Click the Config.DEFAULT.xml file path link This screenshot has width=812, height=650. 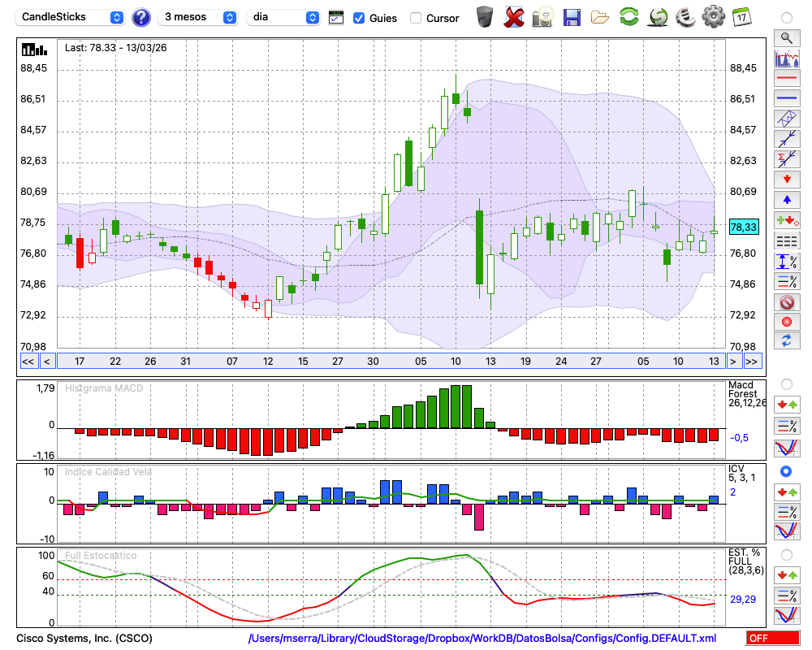(x=482, y=639)
